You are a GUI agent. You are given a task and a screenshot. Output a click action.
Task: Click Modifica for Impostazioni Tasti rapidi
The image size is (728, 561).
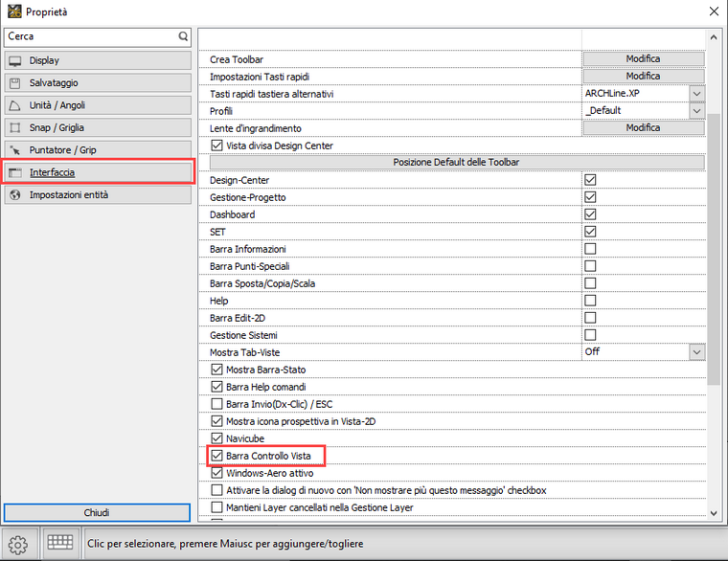coord(643,76)
